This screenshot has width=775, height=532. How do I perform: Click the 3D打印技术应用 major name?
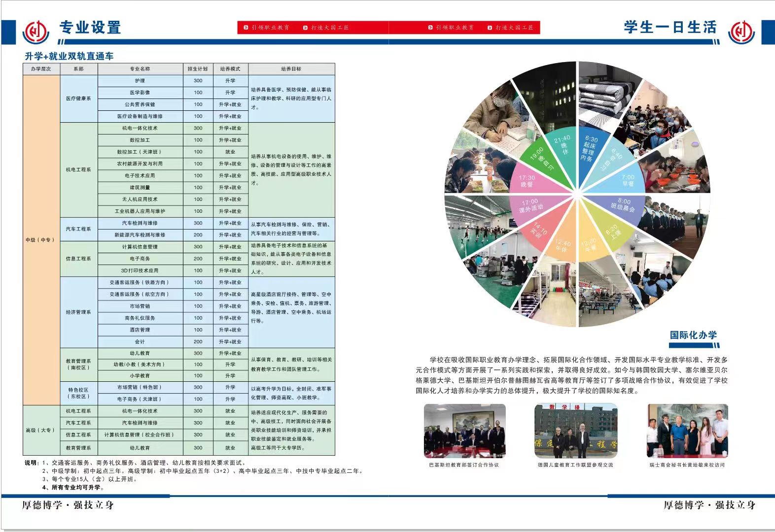tap(140, 270)
